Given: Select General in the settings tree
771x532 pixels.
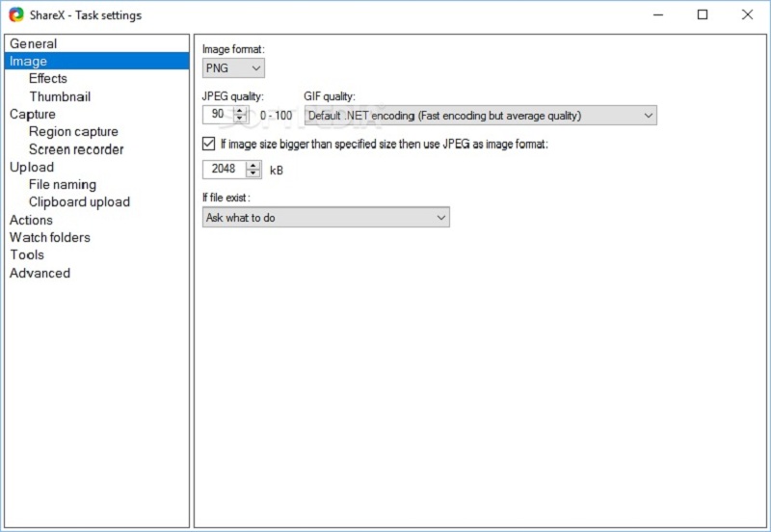Looking at the screenshot, I should tap(34, 43).
